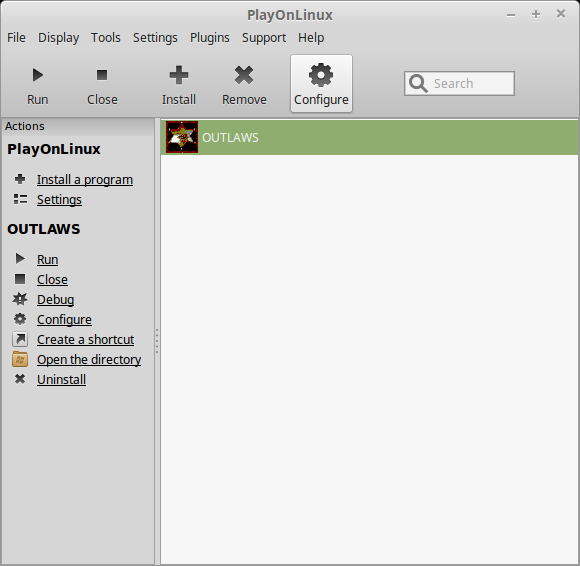Click the Close stop icon in toolbar
The image size is (580, 566).
pyautogui.click(x=102, y=75)
